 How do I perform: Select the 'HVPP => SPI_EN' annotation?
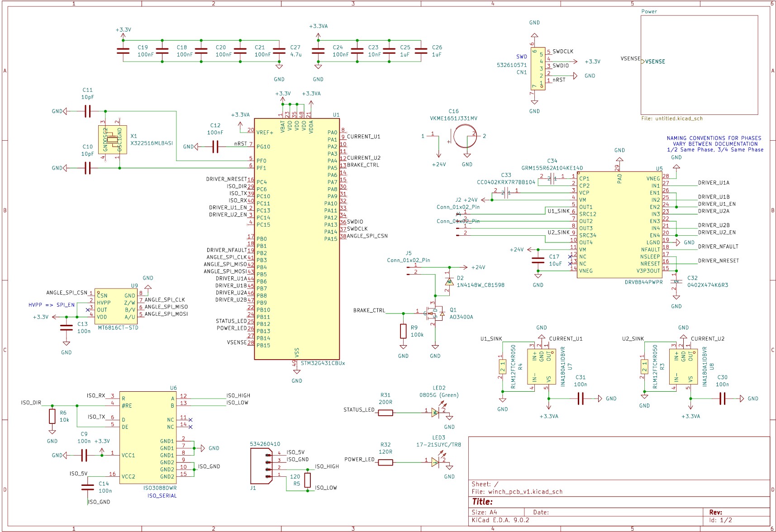click(x=52, y=305)
